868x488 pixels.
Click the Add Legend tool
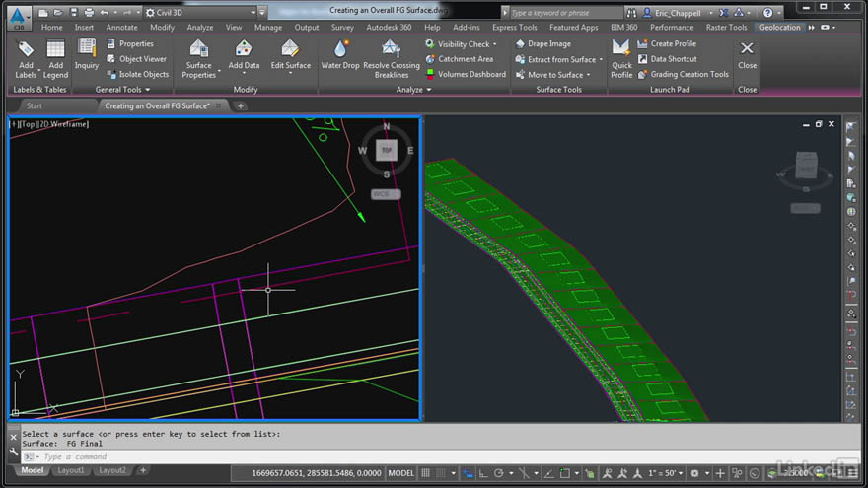click(x=55, y=60)
